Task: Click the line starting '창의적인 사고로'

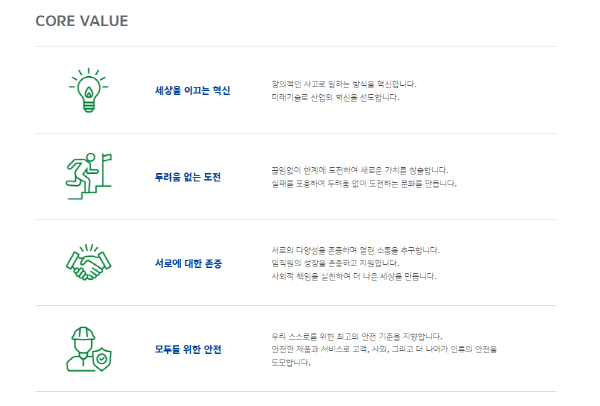Action: [x=343, y=84]
